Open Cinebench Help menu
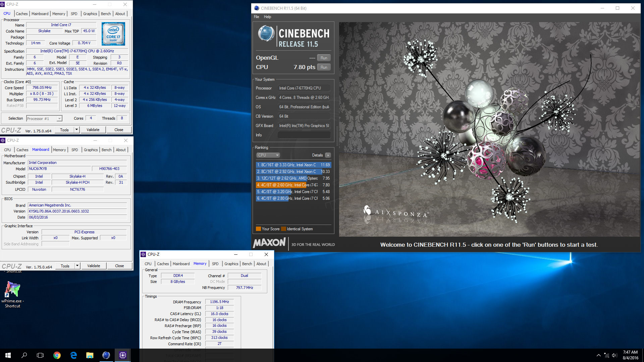 pos(267,17)
